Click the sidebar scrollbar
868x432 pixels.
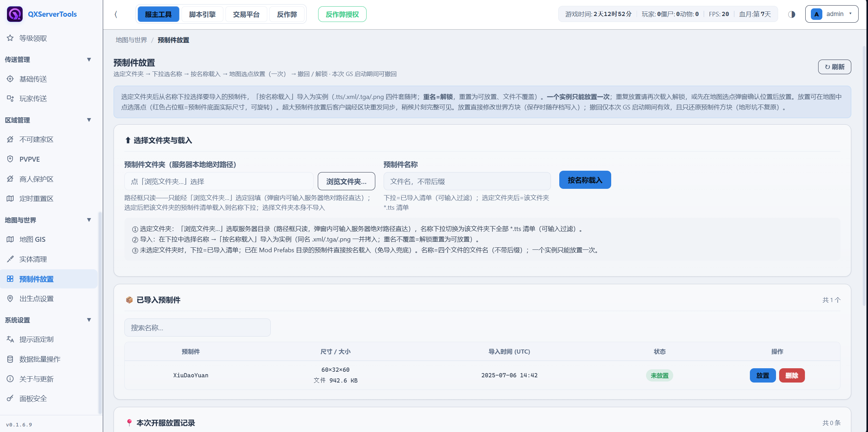tap(100, 313)
